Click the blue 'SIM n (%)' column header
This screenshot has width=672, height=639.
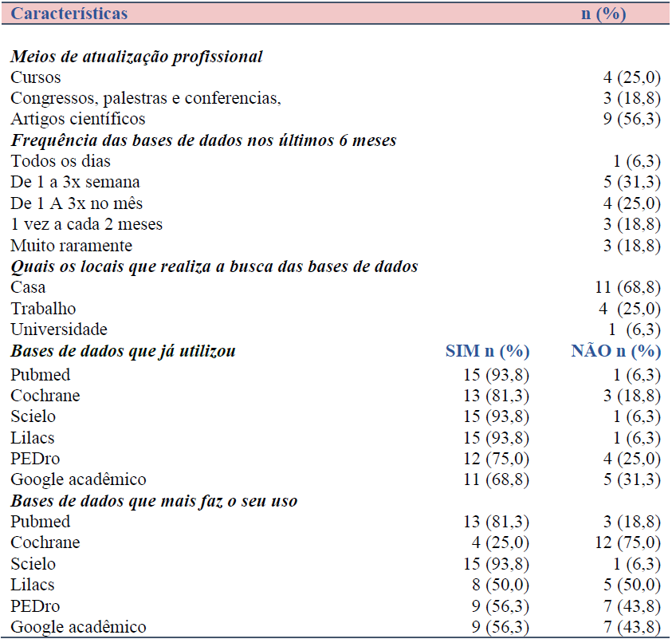click(x=487, y=351)
